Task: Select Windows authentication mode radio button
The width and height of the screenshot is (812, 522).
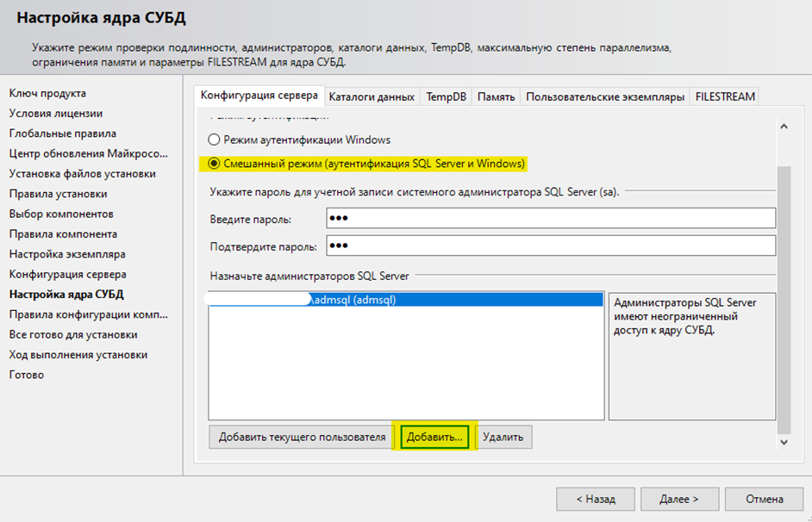Action: click(215, 140)
